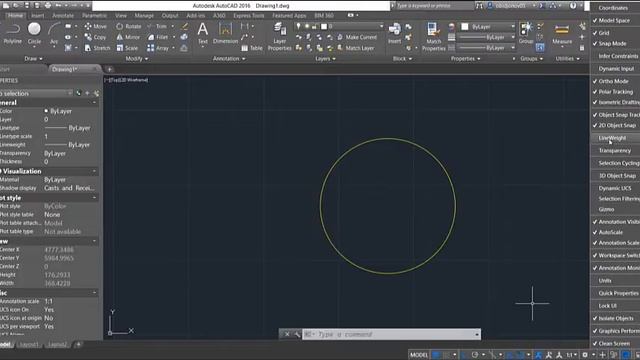640x360 pixels.
Task: Add new drawing tab with plus
Action: pyautogui.click(x=109, y=69)
